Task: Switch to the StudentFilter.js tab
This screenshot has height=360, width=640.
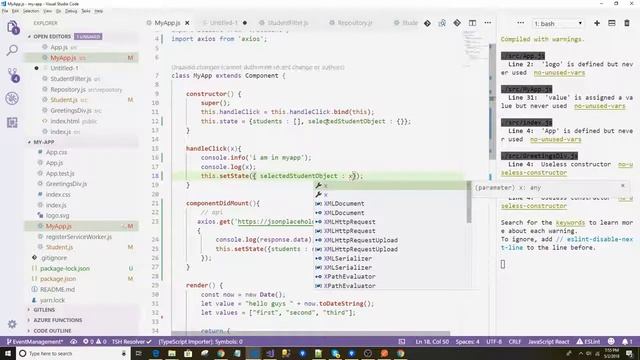Action: (287, 23)
